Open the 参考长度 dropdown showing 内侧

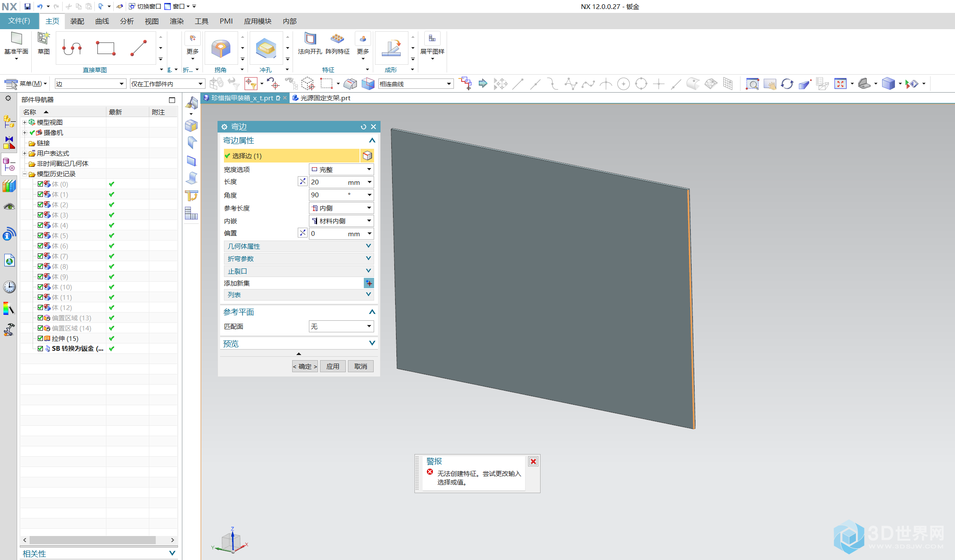point(341,208)
